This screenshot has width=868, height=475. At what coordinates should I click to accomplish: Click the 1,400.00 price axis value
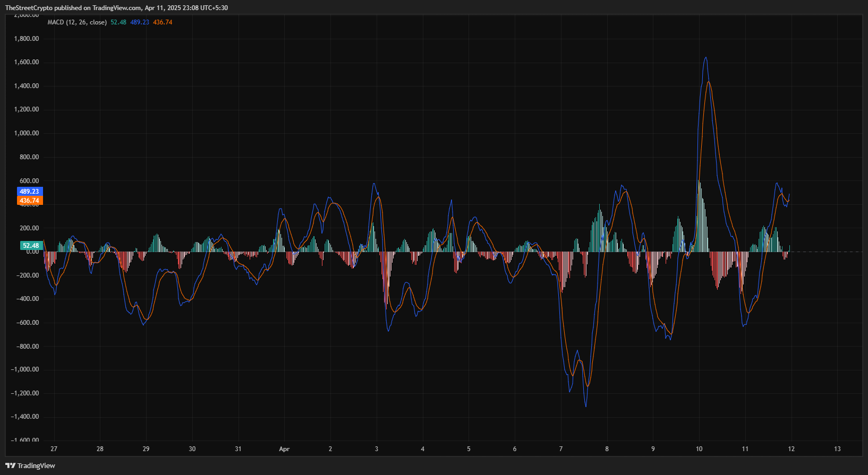[x=27, y=86]
